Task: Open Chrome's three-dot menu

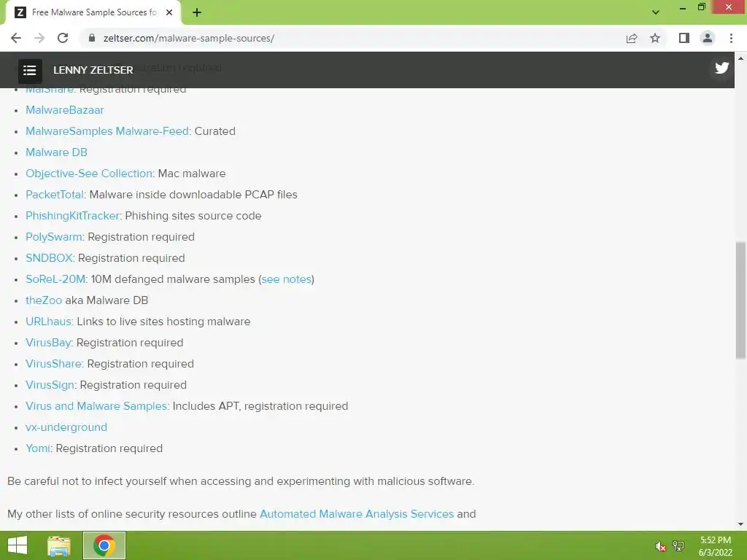Action: (x=731, y=38)
